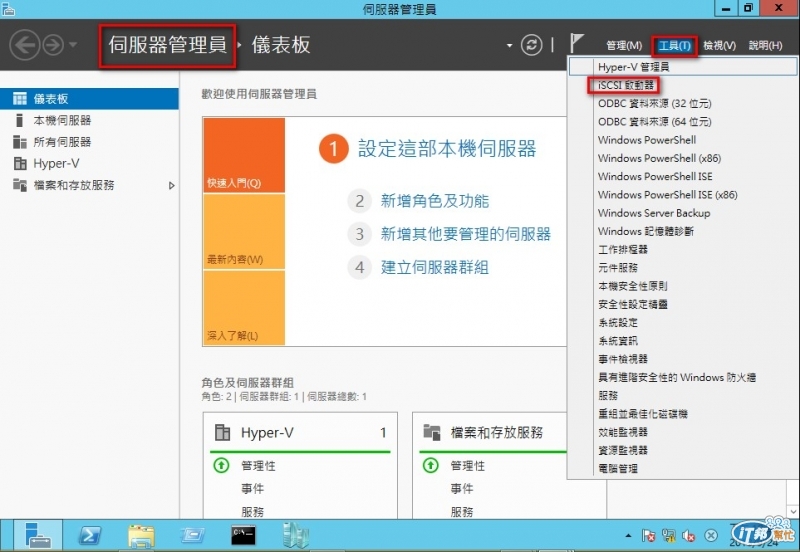This screenshot has width=800, height=552.
Task: Click Hyper-V tile 管理性 status icon
Action: tap(221, 465)
